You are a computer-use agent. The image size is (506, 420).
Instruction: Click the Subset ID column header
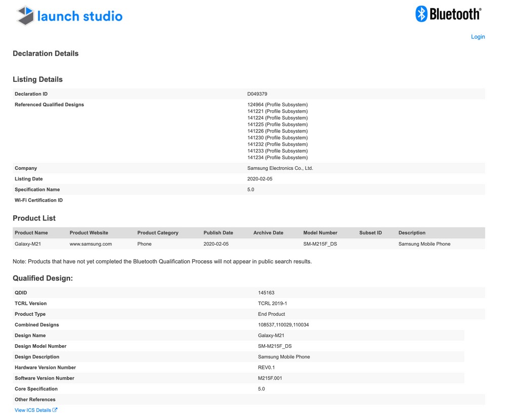click(370, 232)
